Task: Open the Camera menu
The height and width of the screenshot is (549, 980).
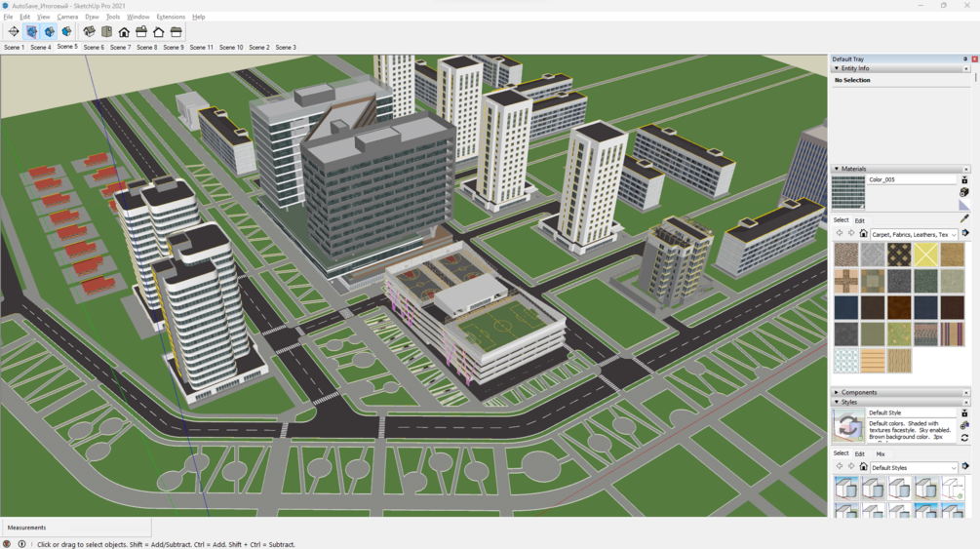Action: click(67, 17)
